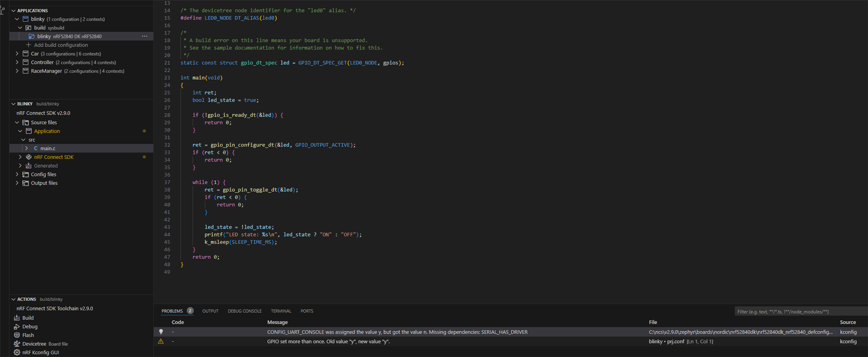Click the problems count badge showing 2
Viewport: 868px width, 357px height.
[190, 311]
